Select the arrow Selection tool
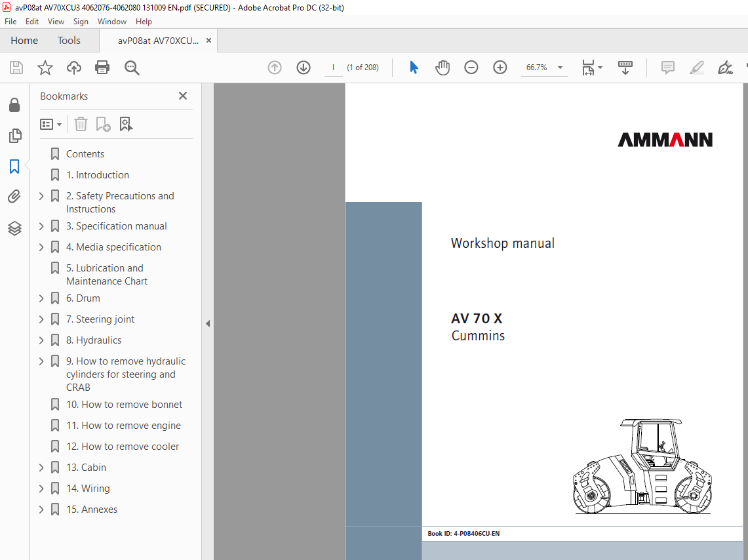The width and height of the screenshot is (748, 560). point(414,68)
